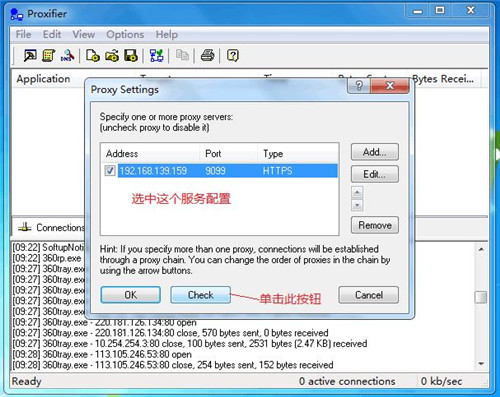This screenshot has height=397, width=500.
Task: Remove the selected proxy server
Action: (x=375, y=225)
